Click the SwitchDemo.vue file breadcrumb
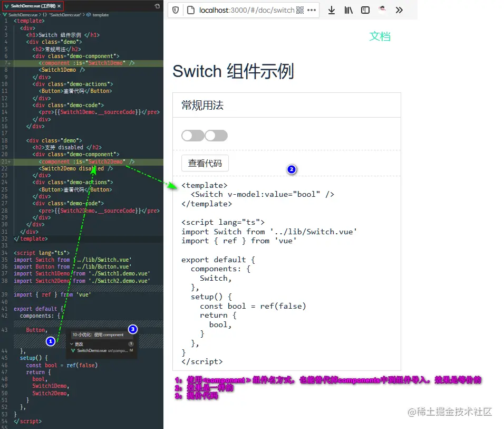Viewport: 504px width, 429px height. (23, 15)
